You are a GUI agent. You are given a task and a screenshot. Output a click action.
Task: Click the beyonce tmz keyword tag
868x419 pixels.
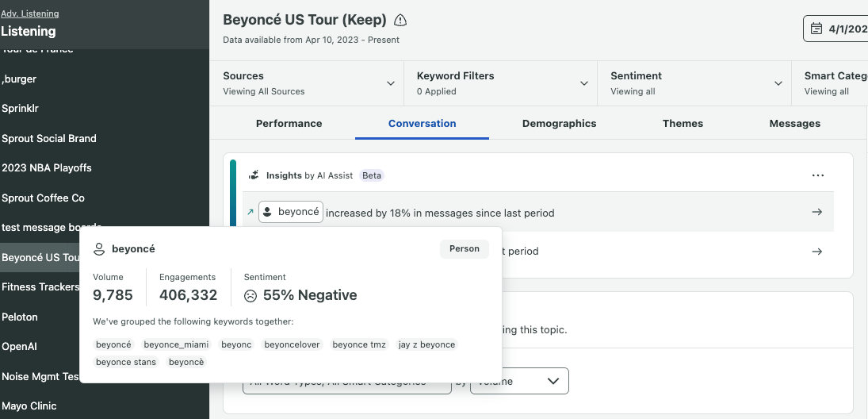[x=359, y=344]
